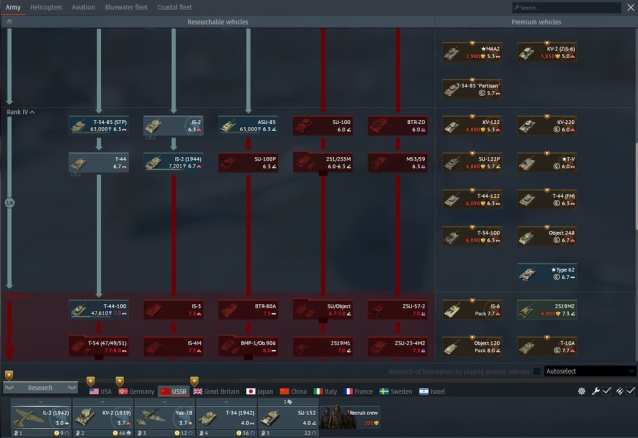Select the T-44-100 vehicle tile
The image size is (638, 438).
pos(98,310)
